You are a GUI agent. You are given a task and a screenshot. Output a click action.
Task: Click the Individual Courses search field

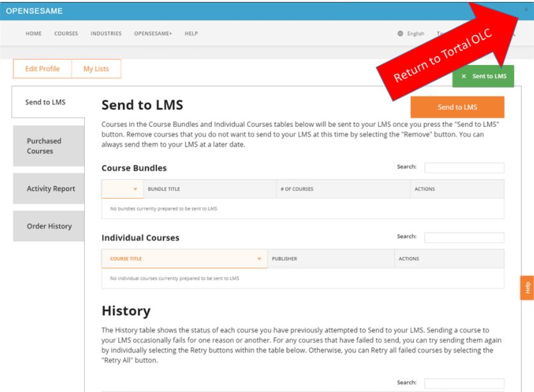(x=464, y=238)
